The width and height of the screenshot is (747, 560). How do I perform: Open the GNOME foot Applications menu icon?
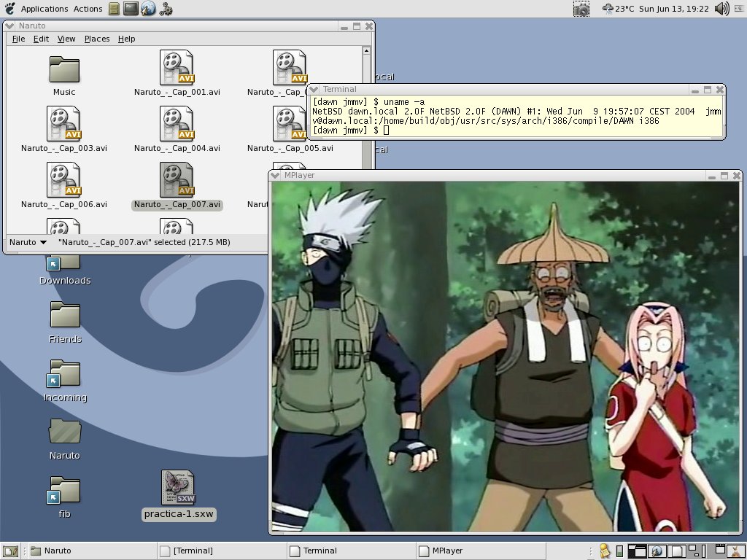(9, 9)
